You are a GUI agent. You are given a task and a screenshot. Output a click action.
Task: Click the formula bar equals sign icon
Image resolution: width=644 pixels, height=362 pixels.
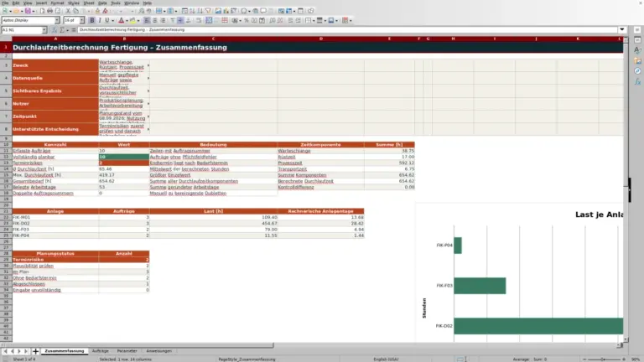tap(73, 30)
